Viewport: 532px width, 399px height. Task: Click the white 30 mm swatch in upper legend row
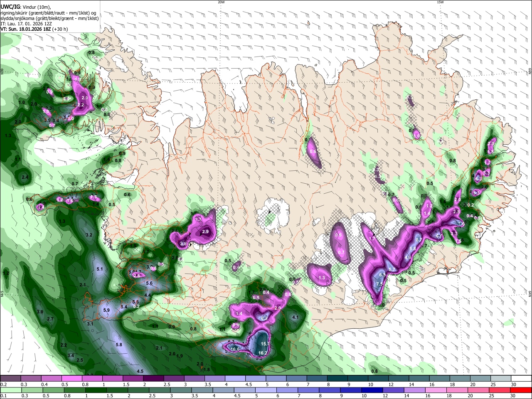(520, 379)
